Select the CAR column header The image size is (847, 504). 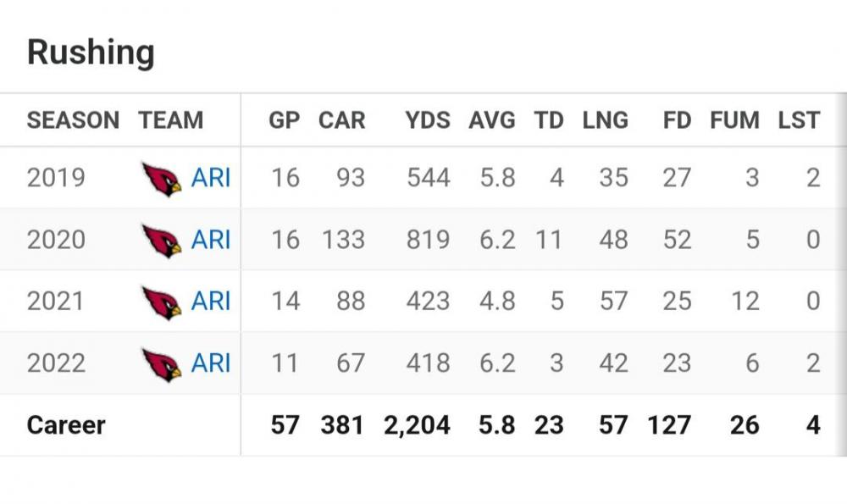coord(342,120)
